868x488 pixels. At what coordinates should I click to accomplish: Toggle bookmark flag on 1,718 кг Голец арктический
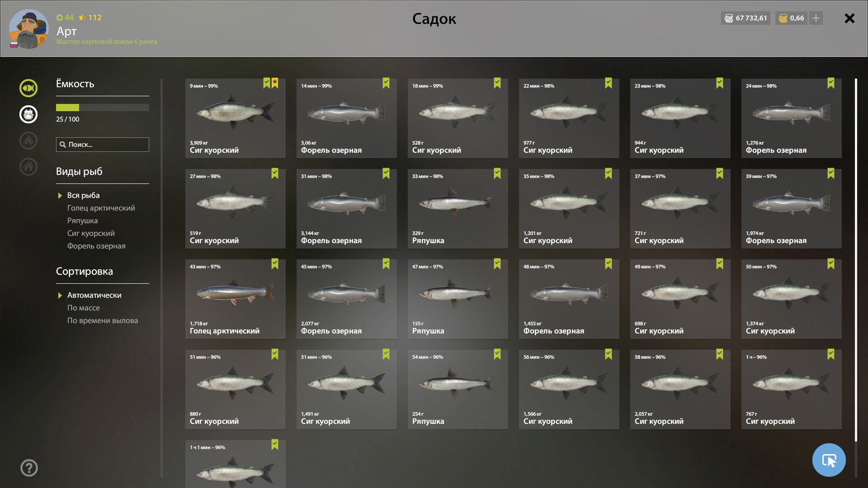click(x=274, y=264)
